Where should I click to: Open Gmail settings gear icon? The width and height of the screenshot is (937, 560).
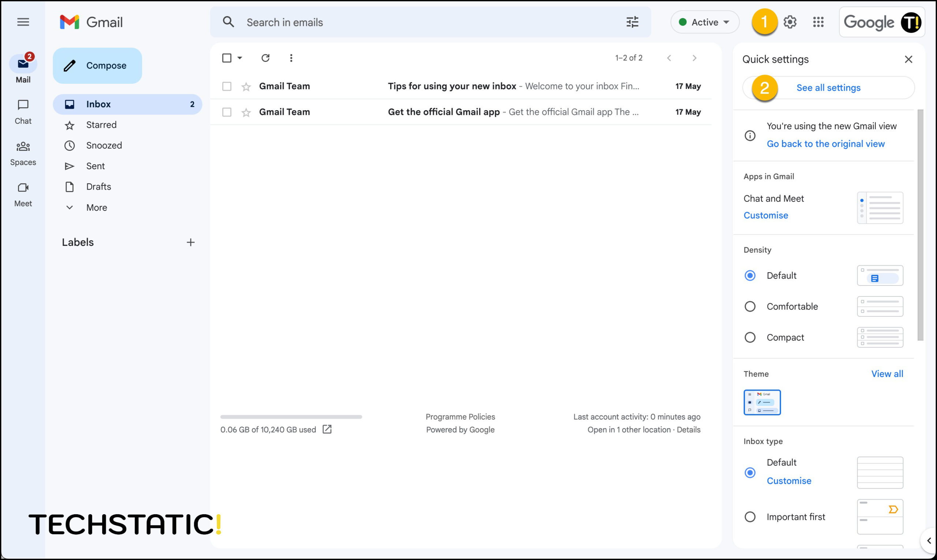(790, 22)
